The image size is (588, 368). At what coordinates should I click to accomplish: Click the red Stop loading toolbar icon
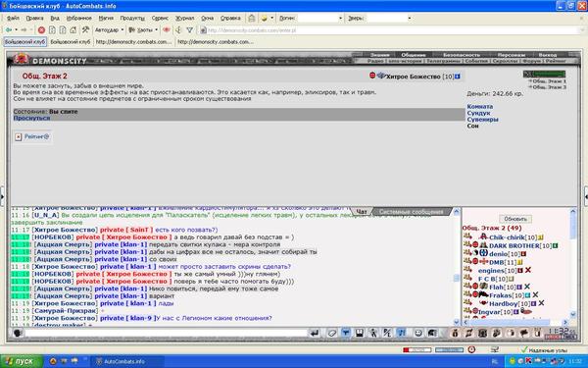(41, 30)
